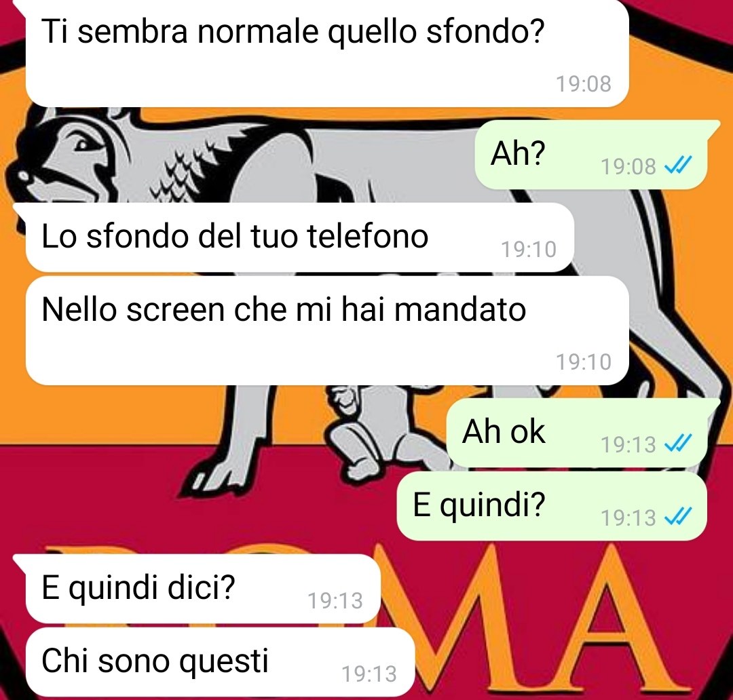Tap the 19:08 timestamp beside "Ah?"

pos(628,166)
